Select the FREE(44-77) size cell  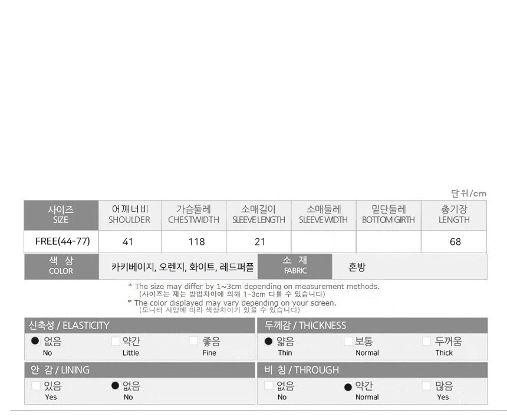point(62,241)
